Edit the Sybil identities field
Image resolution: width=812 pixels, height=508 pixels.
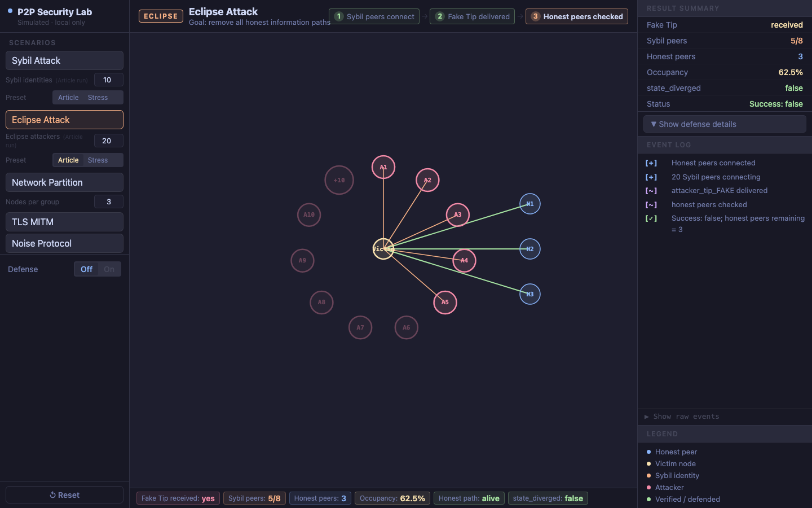pos(109,80)
